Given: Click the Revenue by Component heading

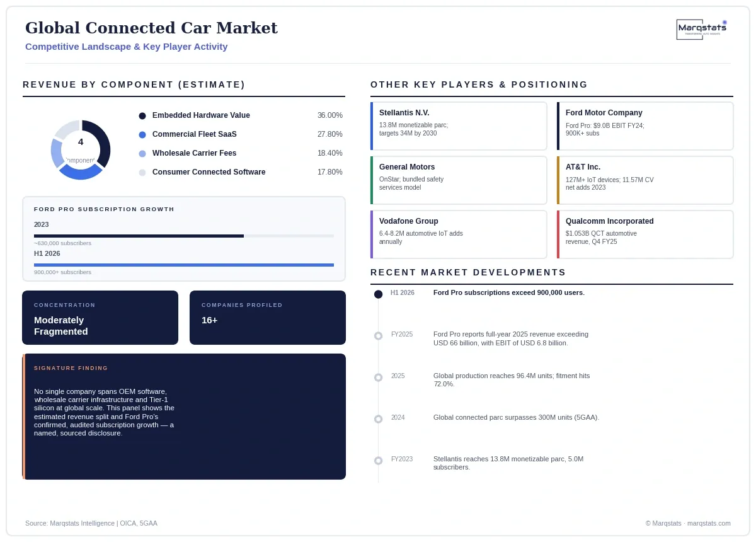Looking at the screenshot, I should tap(134, 84).
